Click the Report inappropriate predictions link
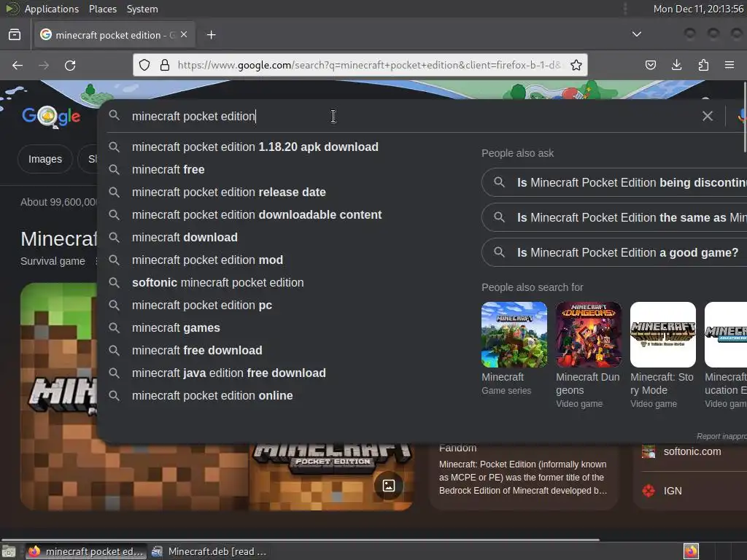 (721, 436)
